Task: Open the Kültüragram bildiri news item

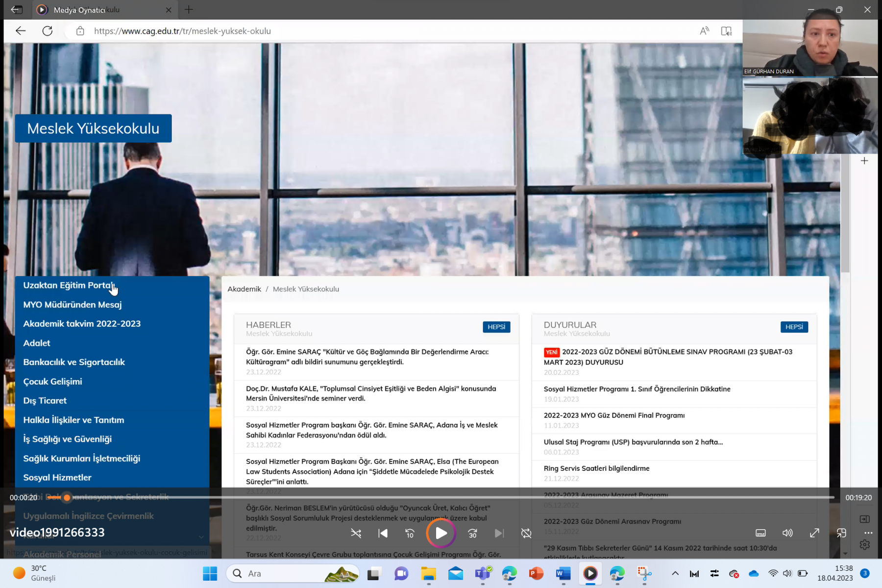Action: [367, 357]
